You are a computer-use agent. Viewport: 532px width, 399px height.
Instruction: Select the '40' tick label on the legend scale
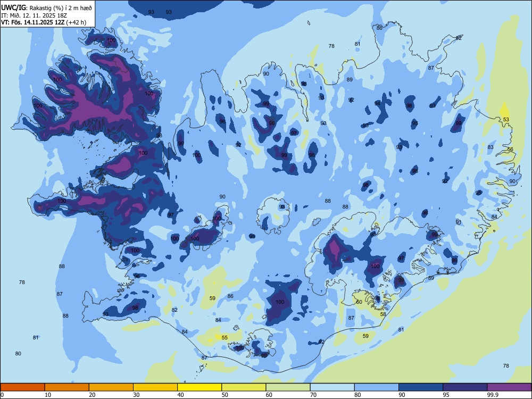coord(180,395)
